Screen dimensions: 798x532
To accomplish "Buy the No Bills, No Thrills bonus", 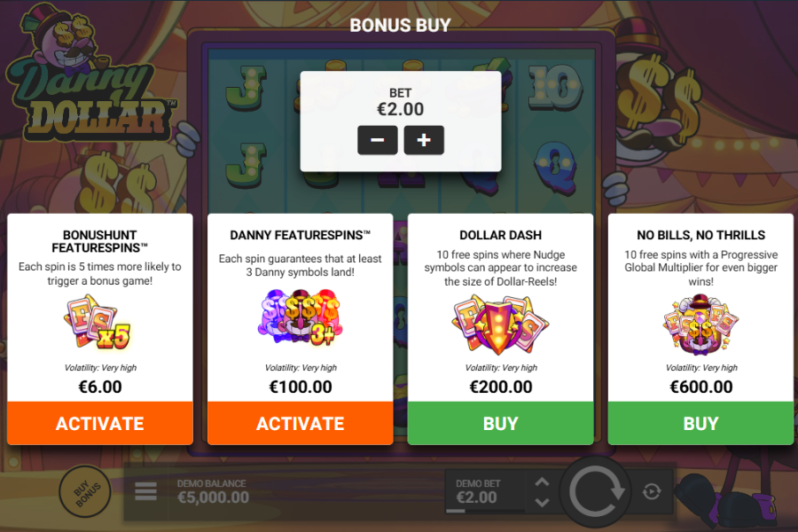I will tap(700, 423).
